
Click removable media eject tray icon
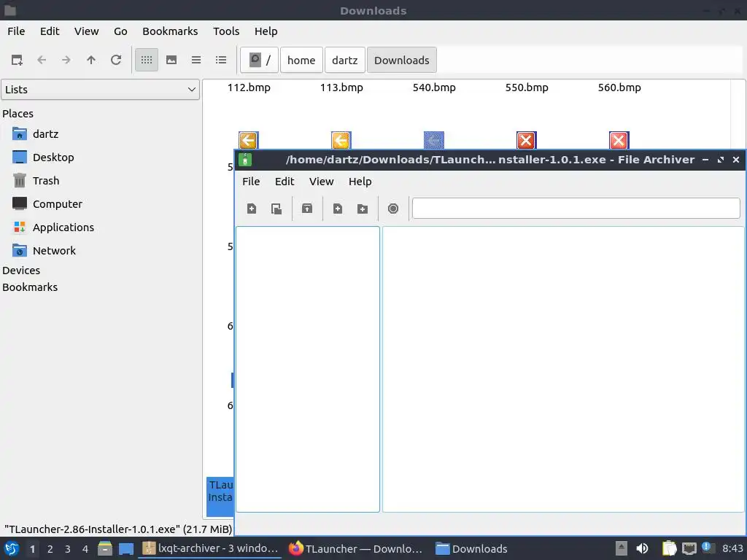click(622, 548)
